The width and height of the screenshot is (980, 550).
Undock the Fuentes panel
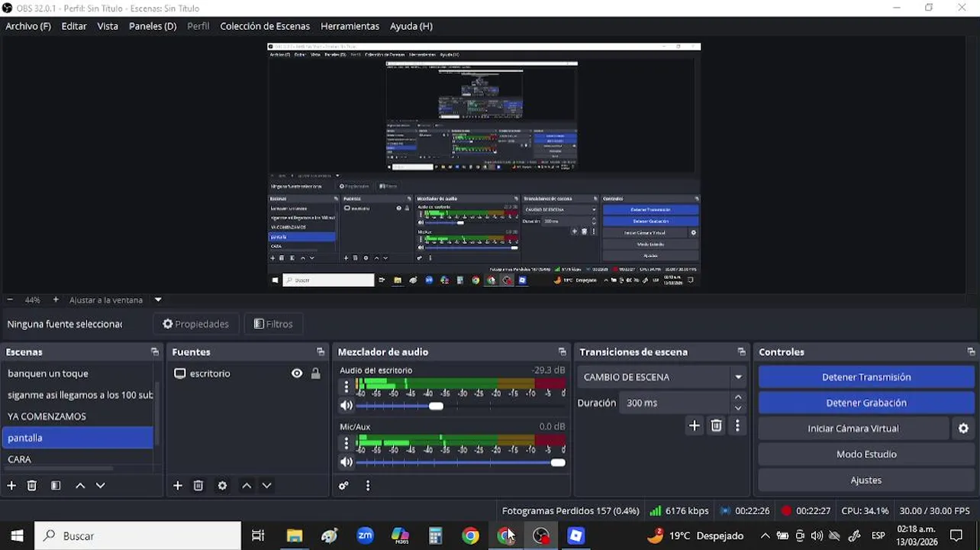coord(321,351)
